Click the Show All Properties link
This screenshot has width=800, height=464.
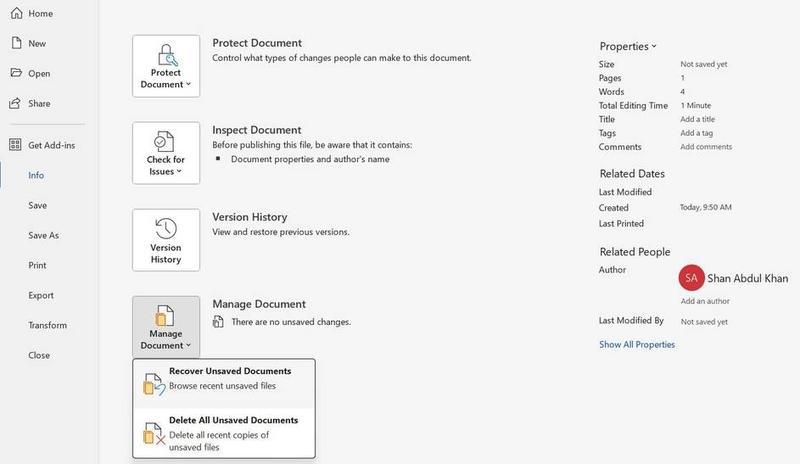click(637, 344)
